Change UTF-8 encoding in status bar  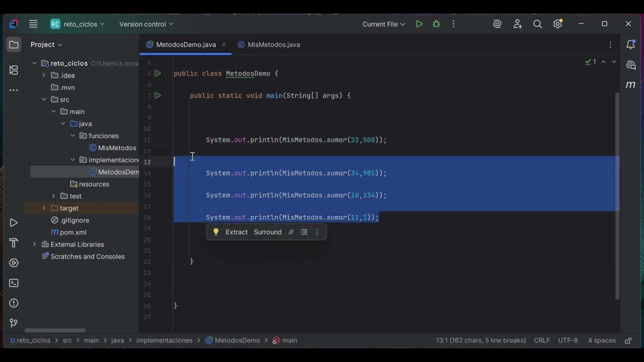tap(568, 340)
